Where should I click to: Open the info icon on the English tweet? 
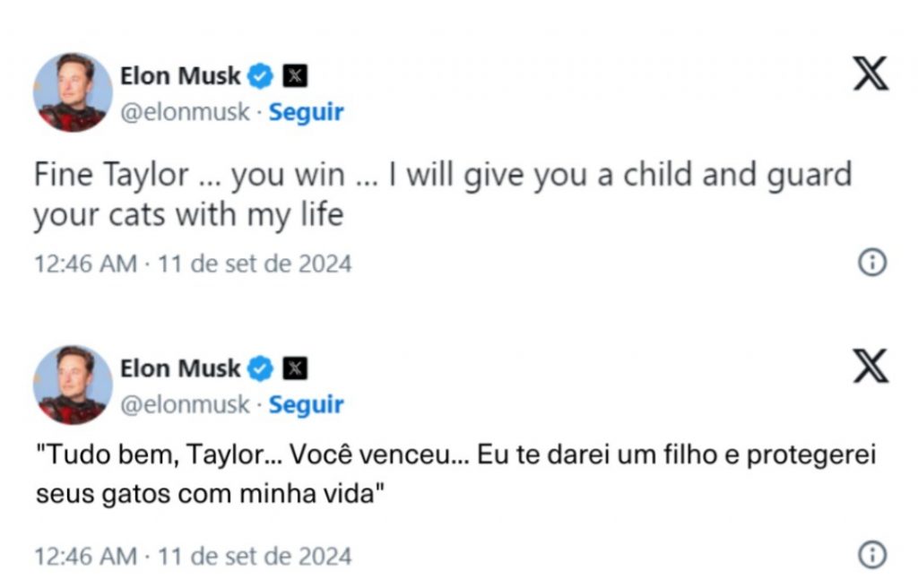tap(871, 263)
